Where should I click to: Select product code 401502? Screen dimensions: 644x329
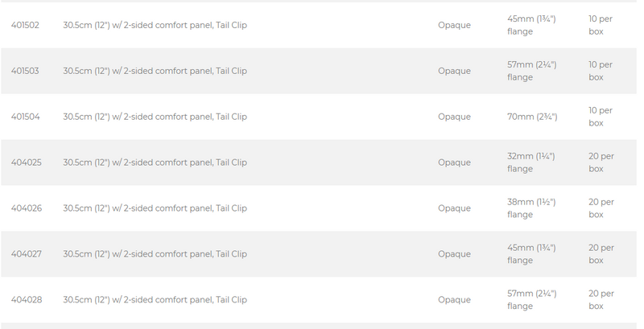25,25
